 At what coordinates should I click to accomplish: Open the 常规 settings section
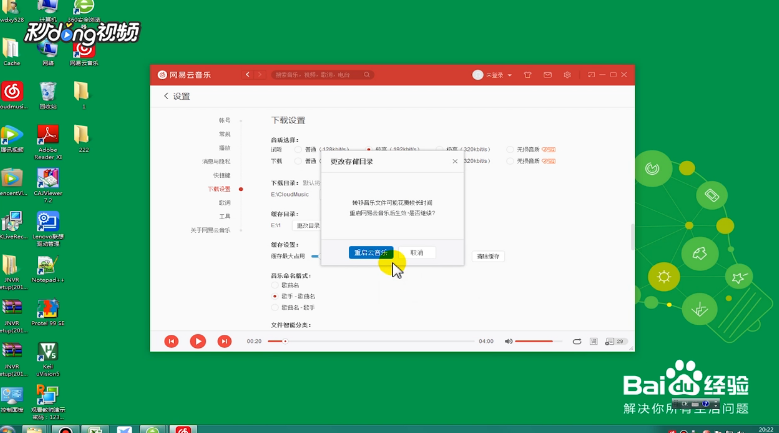click(225, 134)
